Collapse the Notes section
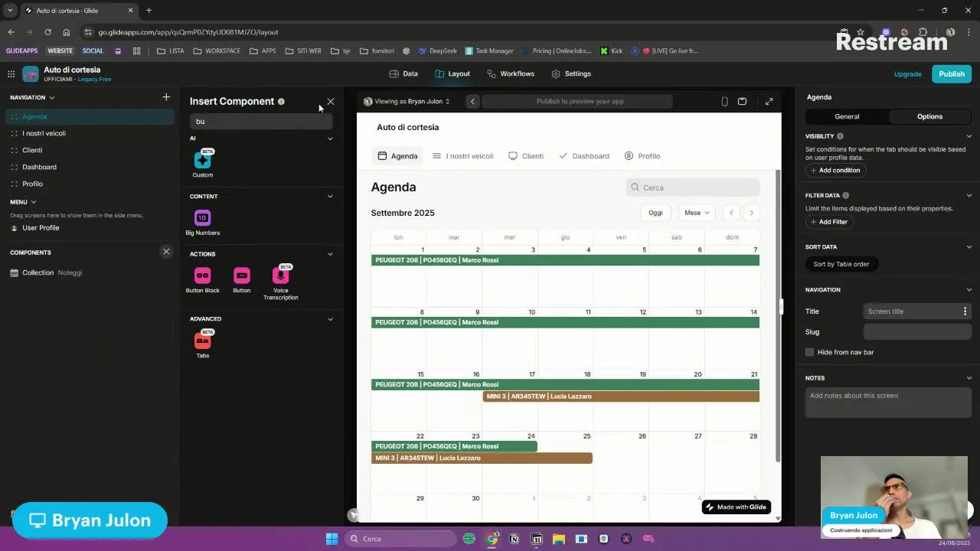The width and height of the screenshot is (980, 551). click(969, 377)
